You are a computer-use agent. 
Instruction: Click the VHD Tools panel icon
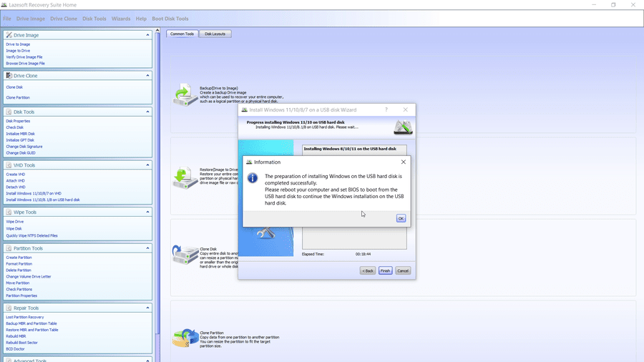tap(9, 165)
